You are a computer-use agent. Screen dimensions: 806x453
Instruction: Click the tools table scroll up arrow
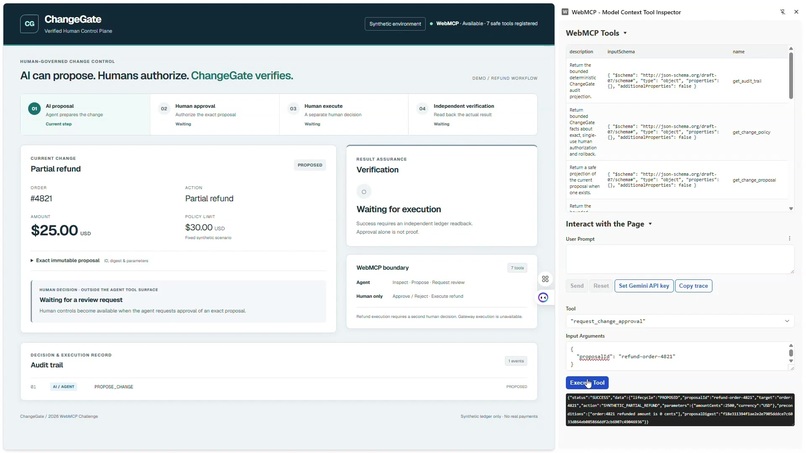click(x=791, y=48)
